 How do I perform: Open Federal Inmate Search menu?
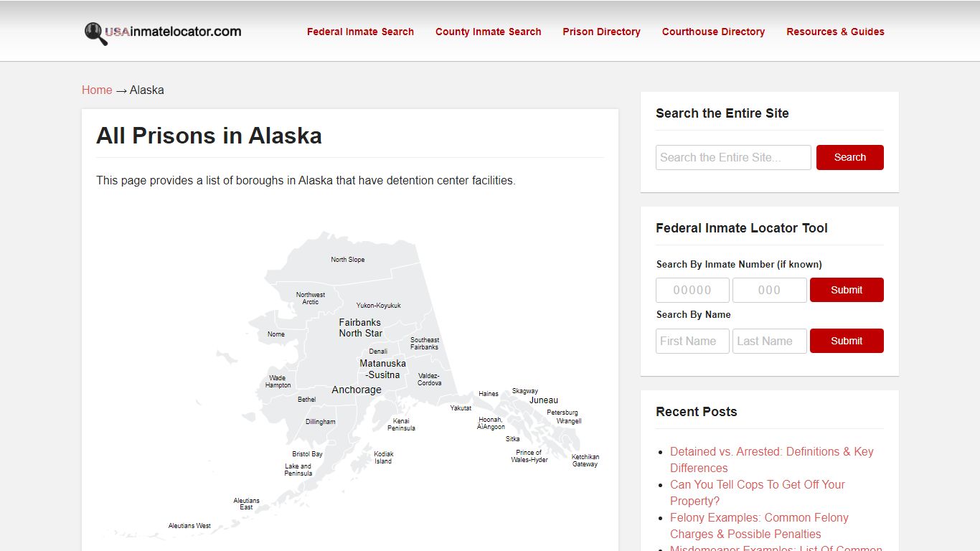click(360, 32)
